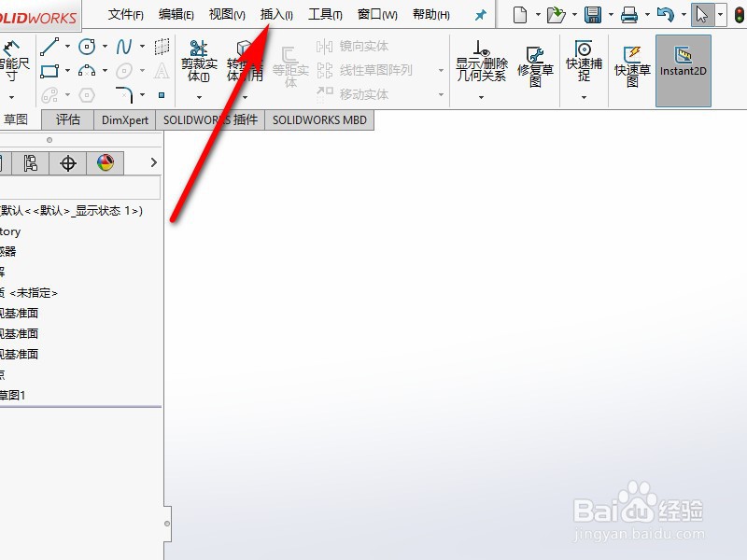Select the Corner Rectangle tool

(49, 71)
